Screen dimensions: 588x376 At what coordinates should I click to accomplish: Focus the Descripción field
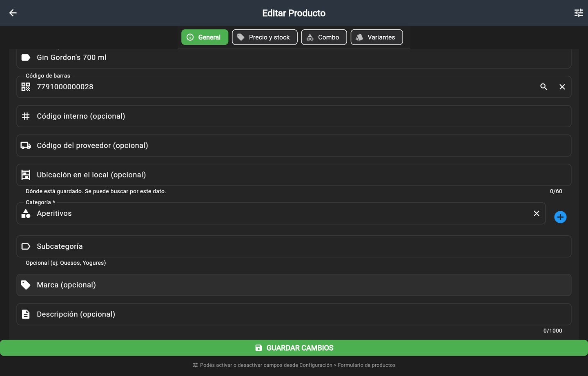[294, 314]
